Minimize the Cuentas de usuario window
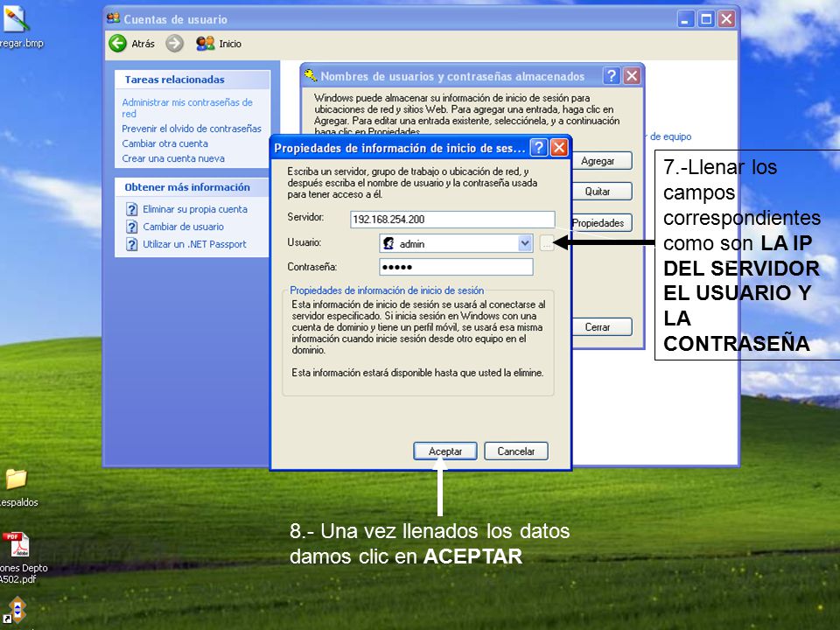The image size is (840, 630). (686, 19)
